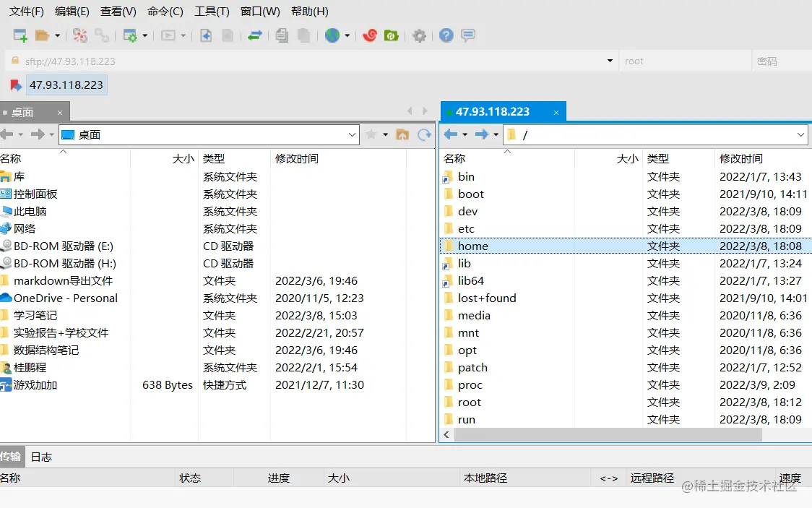The image size is (812, 508).
Task: Expand the remote path dropdown
Action: (x=800, y=135)
